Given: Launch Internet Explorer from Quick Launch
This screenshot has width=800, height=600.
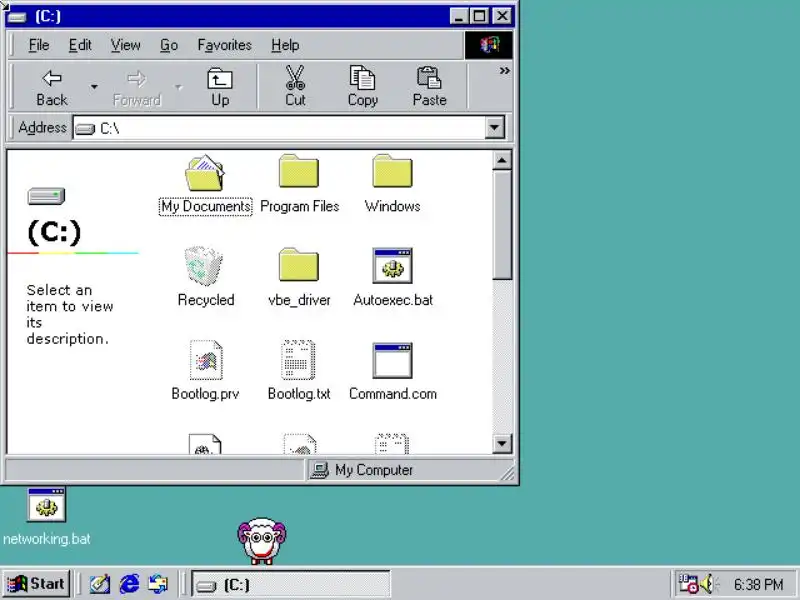Looking at the screenshot, I should click(129, 584).
